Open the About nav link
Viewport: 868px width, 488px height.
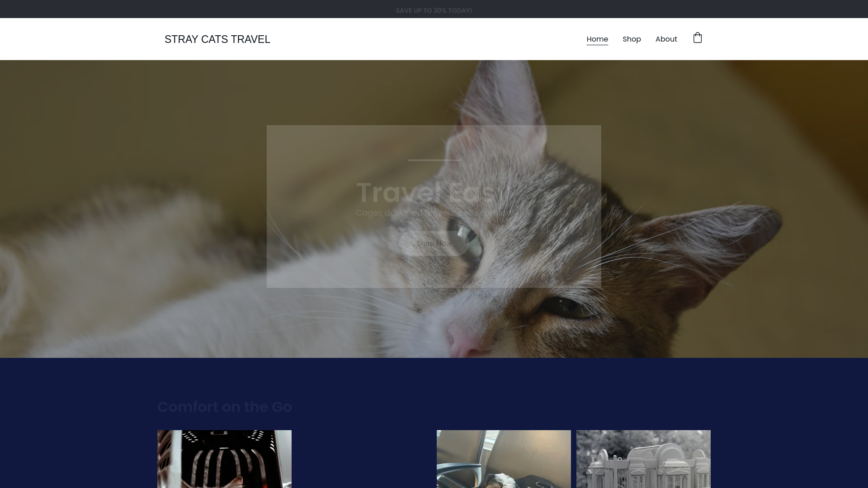click(x=666, y=39)
